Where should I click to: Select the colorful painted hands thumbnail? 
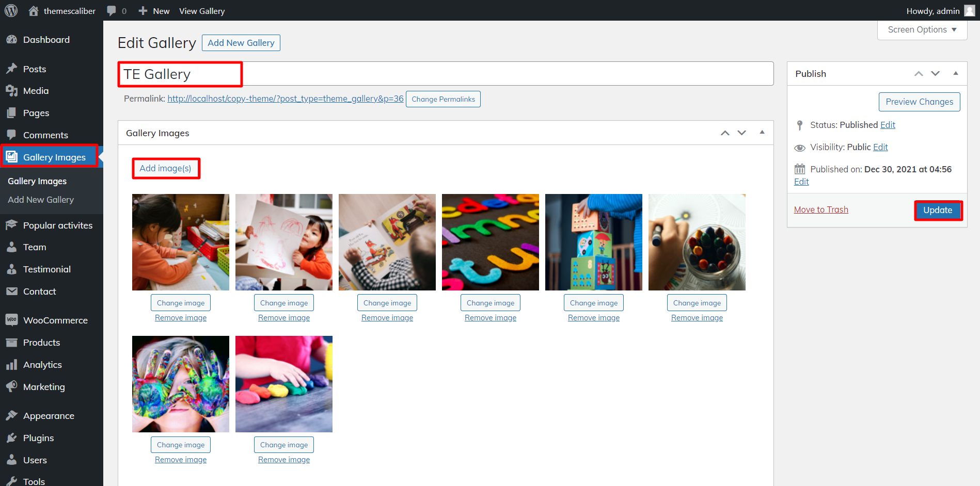(181, 384)
